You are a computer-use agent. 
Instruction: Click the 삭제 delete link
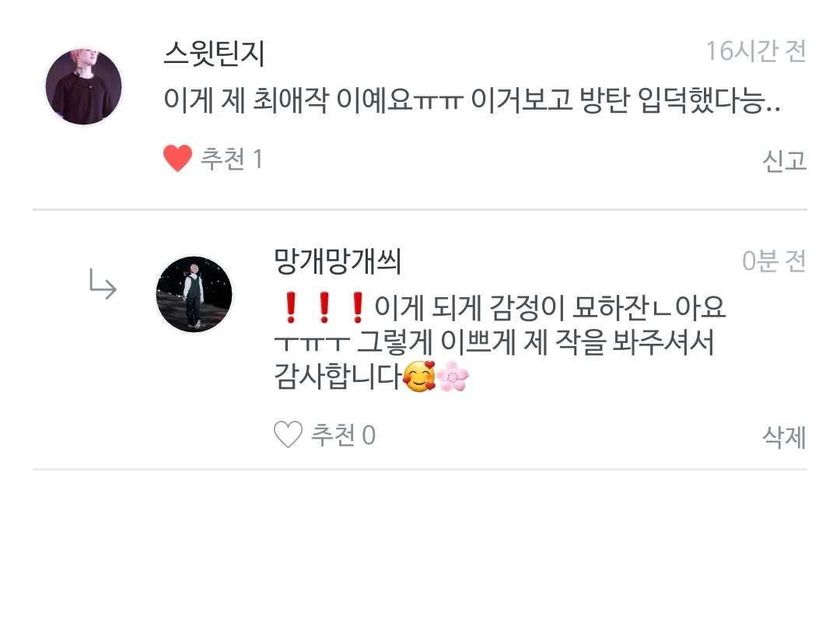click(x=784, y=436)
